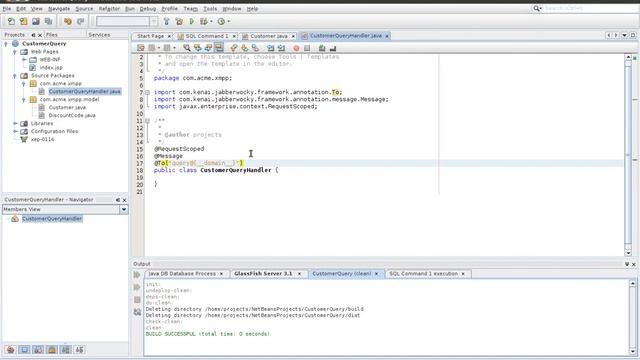Click the Last Edit icon in editor toolbar

pyautogui.click(x=141, y=48)
